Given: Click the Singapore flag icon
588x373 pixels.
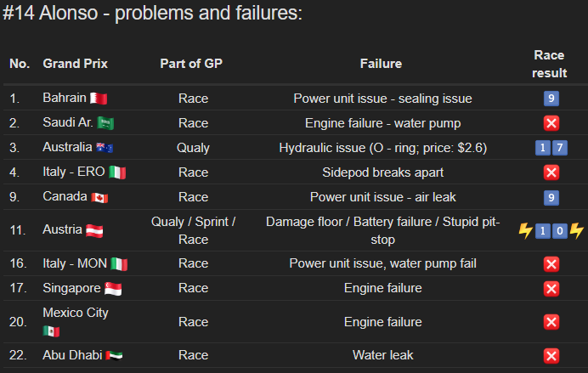Looking at the screenshot, I should click(113, 289).
